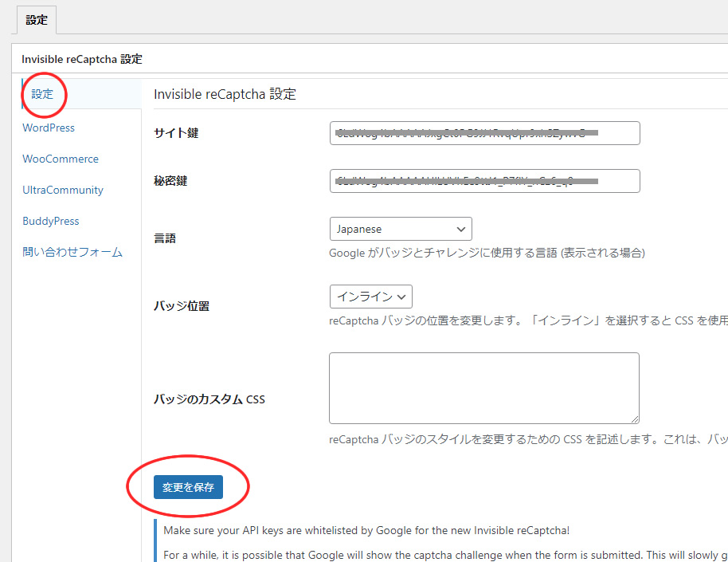Click the 'For a while, it is possible' notice line

446,555
